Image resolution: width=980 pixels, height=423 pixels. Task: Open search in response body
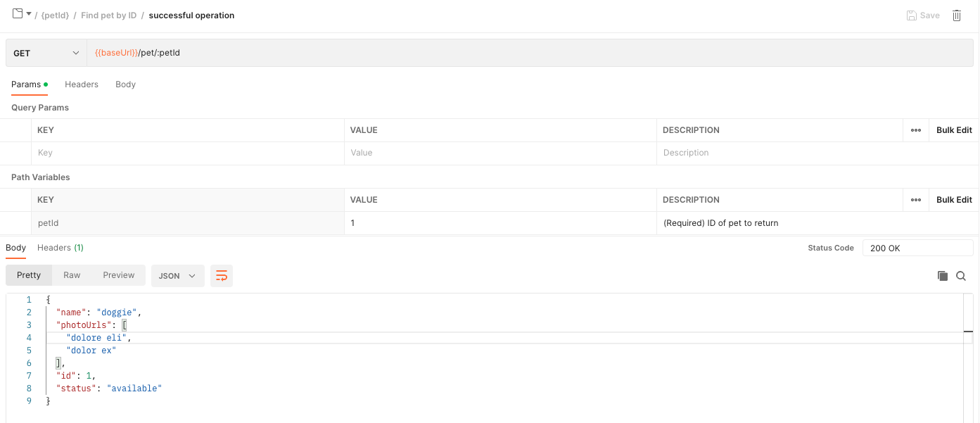[961, 276]
